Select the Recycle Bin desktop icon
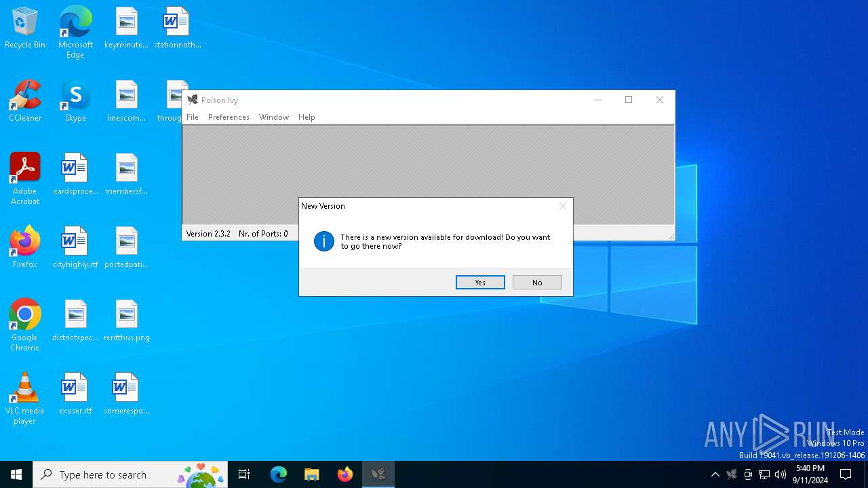The width and height of the screenshot is (868, 488). point(25,28)
